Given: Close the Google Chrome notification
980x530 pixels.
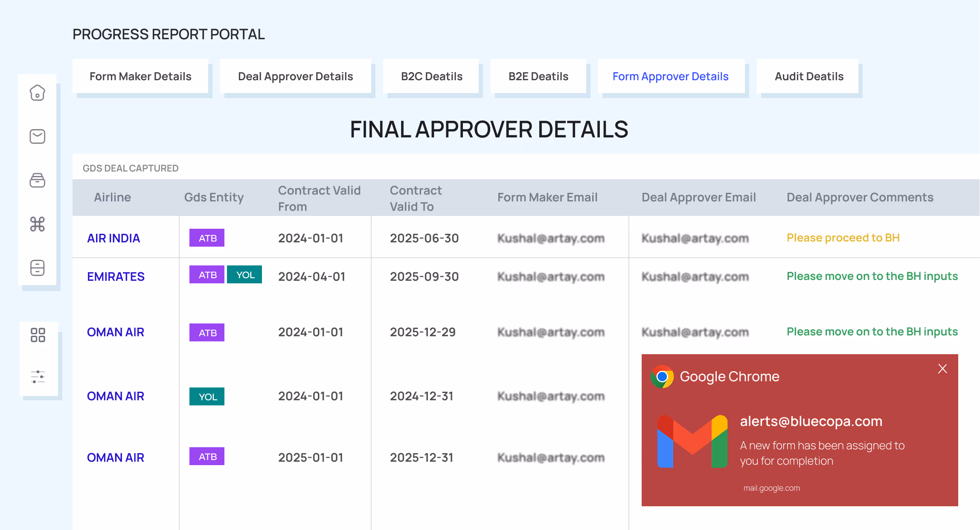Looking at the screenshot, I should click(x=942, y=369).
